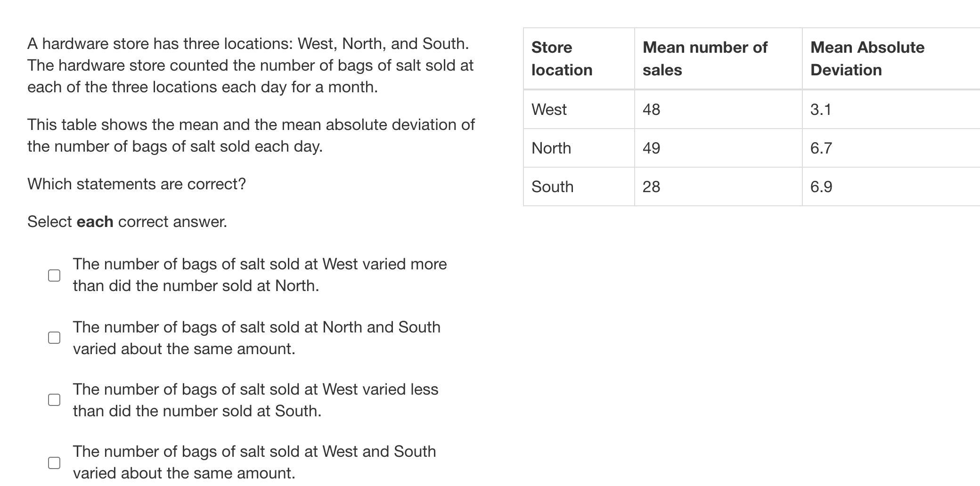Select text of first answer about West and North
This screenshot has width=980, height=486.
click(260, 275)
